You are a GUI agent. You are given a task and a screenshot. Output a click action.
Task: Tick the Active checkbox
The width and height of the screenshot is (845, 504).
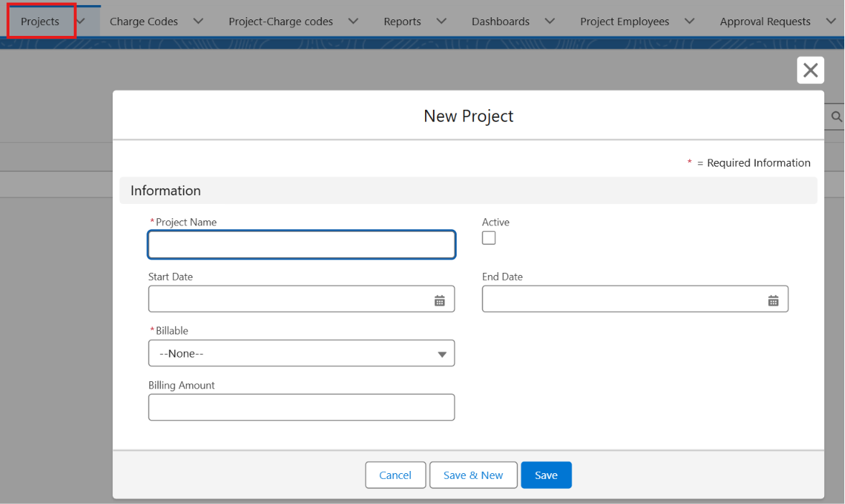pyautogui.click(x=489, y=238)
